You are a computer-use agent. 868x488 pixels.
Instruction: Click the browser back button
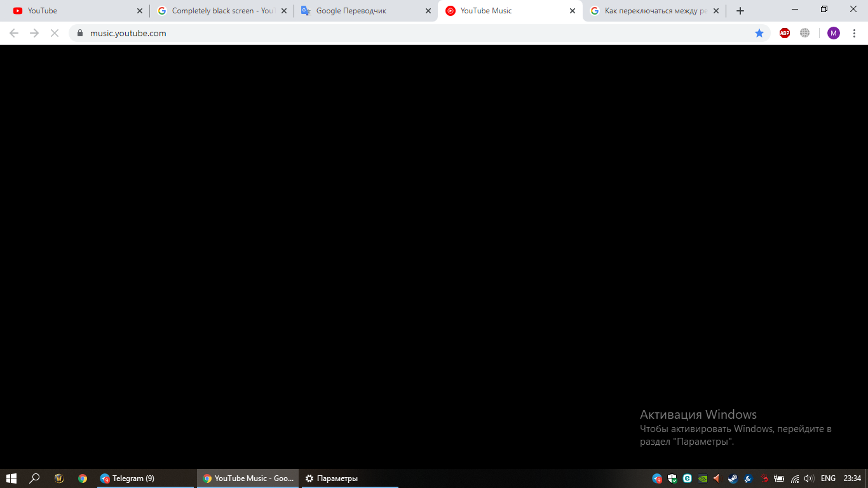coord(13,32)
